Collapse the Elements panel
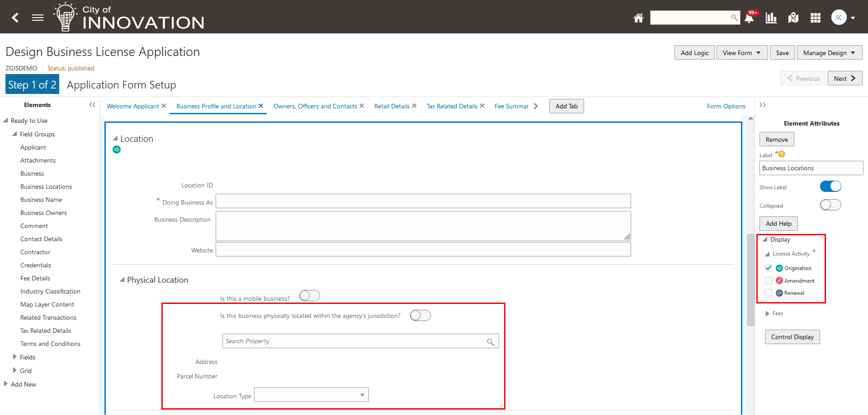 coord(92,105)
